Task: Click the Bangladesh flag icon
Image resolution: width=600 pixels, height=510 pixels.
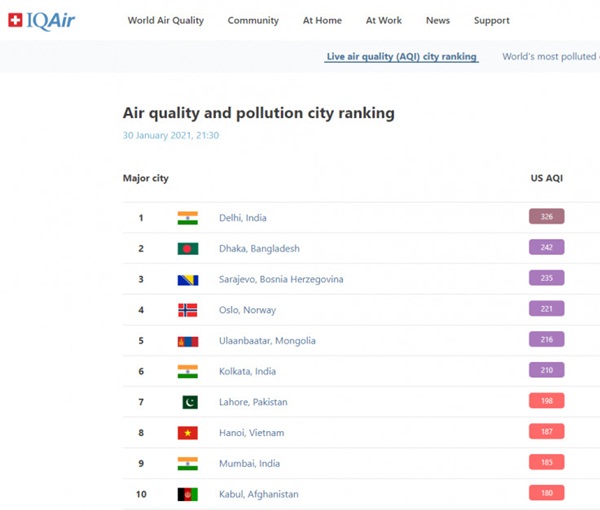Action: [x=187, y=249]
